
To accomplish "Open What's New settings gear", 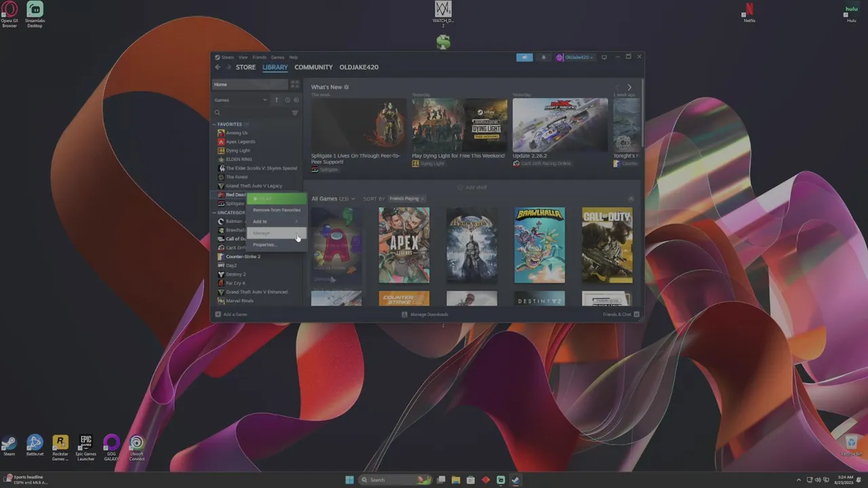I will click(x=346, y=87).
